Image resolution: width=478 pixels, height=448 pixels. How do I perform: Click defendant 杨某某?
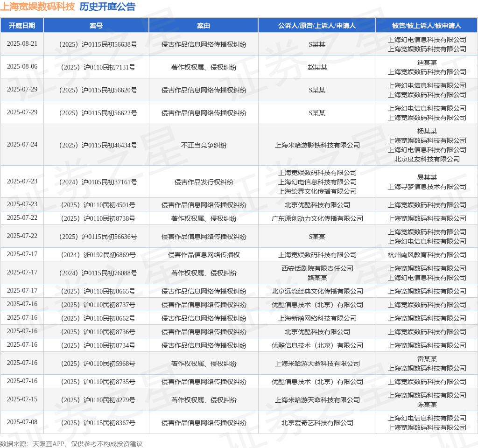tap(427, 131)
